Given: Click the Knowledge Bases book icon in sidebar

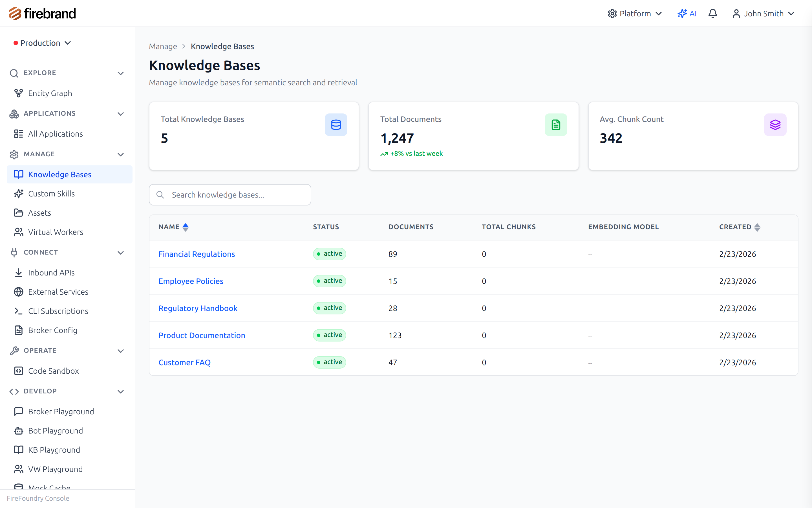Looking at the screenshot, I should pos(18,174).
